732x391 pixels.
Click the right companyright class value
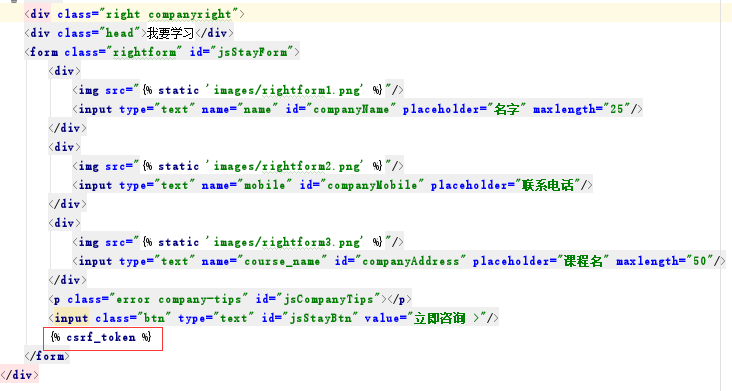click(169, 14)
